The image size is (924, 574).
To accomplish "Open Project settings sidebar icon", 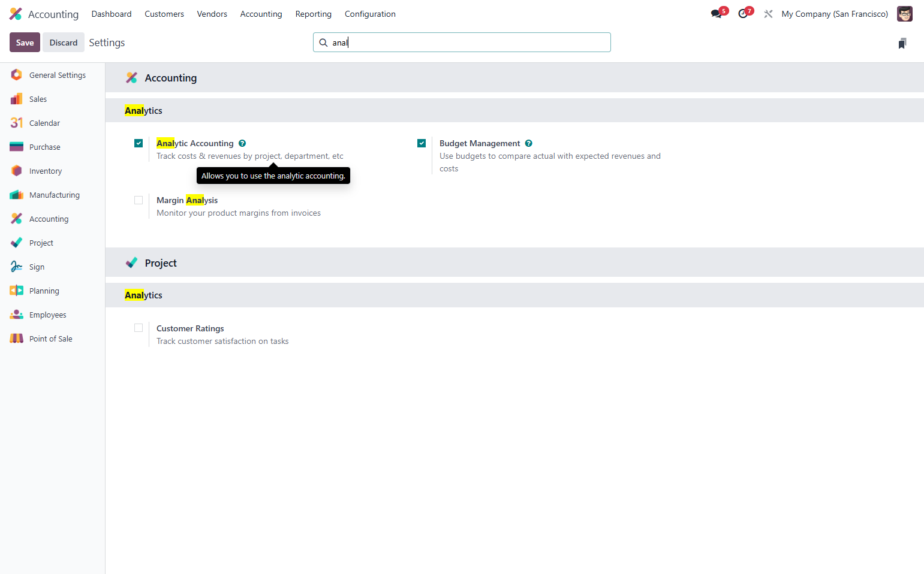I will 17,243.
